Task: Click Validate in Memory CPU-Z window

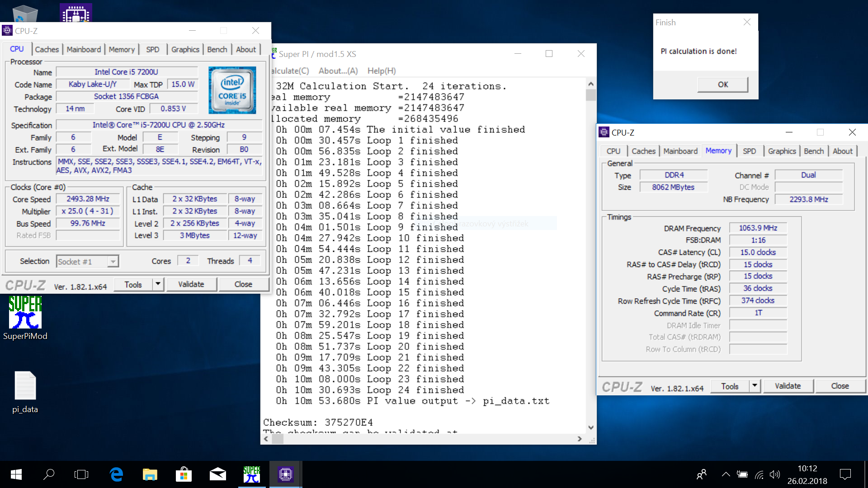Action: point(788,386)
